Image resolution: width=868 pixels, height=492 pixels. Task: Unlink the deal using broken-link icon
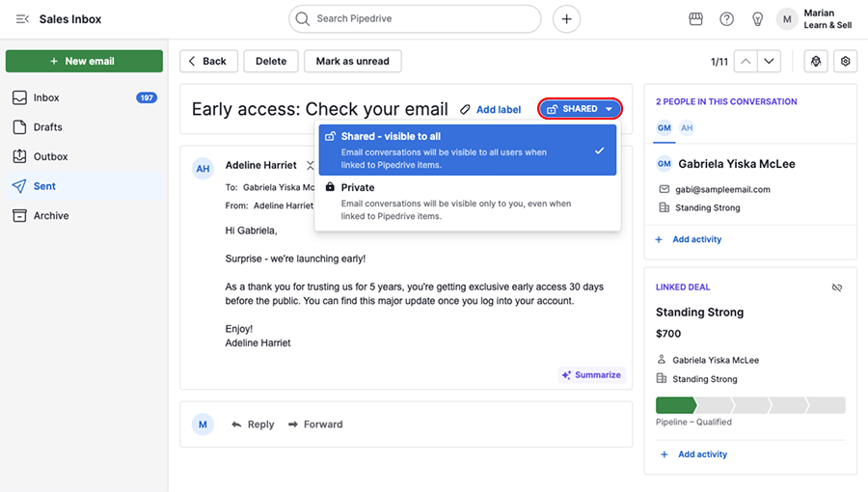[837, 287]
